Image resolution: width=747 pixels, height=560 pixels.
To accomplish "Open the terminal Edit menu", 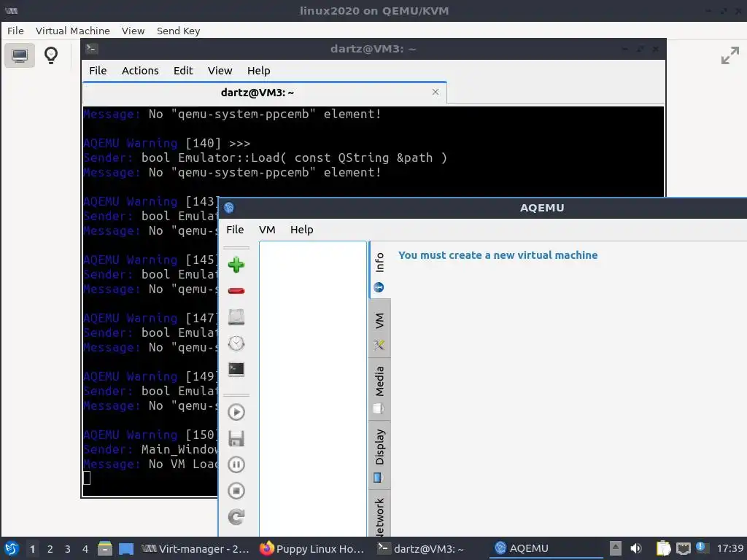I will tap(183, 71).
